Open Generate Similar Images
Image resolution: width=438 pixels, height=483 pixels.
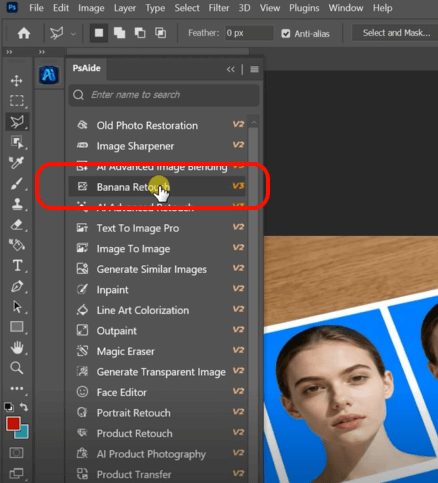pyautogui.click(x=157, y=269)
